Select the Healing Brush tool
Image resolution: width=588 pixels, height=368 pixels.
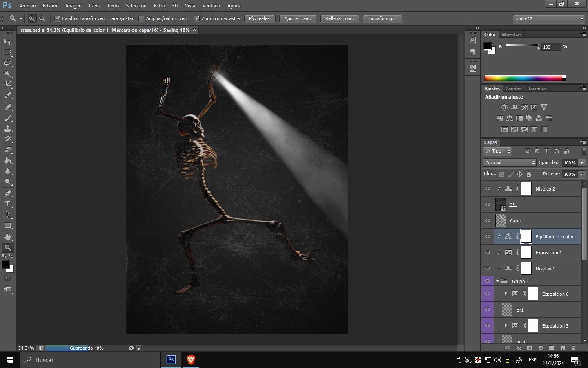click(8, 107)
